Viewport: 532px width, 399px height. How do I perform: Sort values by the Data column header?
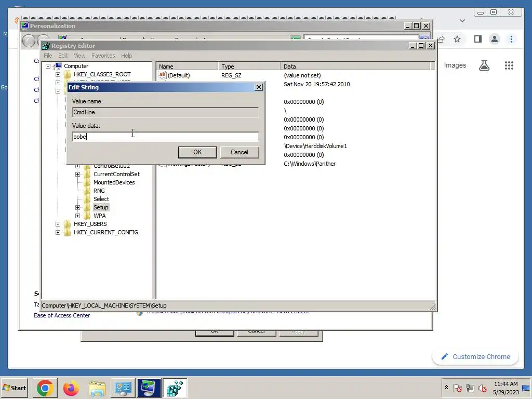tap(355, 66)
